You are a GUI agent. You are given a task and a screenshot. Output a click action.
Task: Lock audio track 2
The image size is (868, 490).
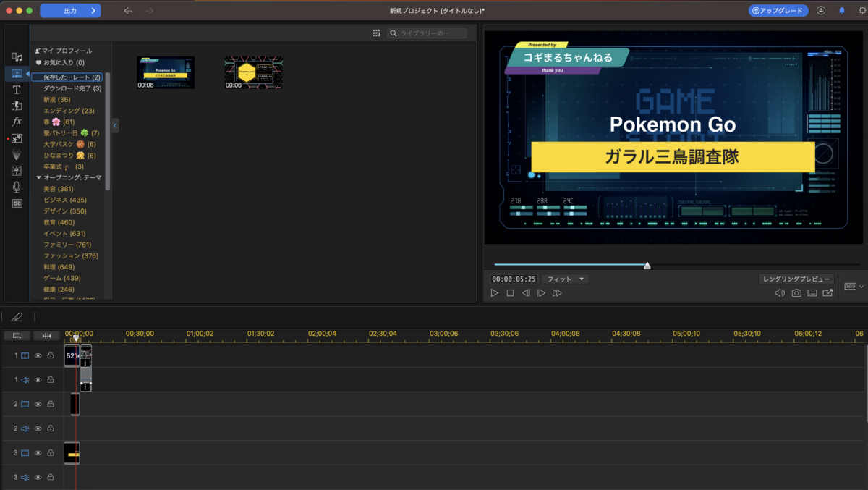click(x=51, y=428)
